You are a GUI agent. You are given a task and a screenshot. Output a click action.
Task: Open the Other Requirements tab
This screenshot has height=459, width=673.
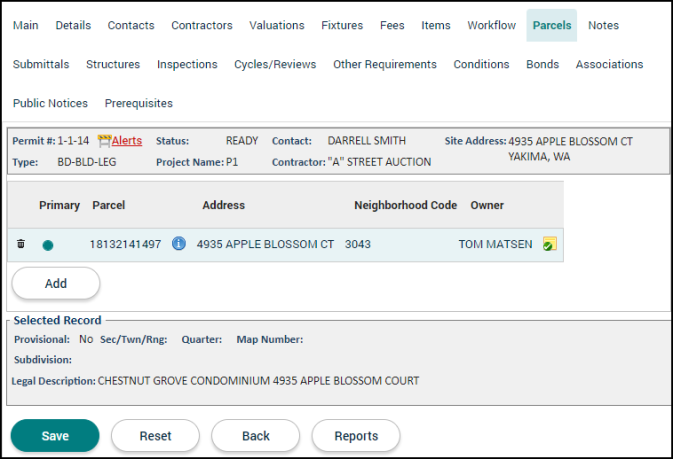click(385, 64)
